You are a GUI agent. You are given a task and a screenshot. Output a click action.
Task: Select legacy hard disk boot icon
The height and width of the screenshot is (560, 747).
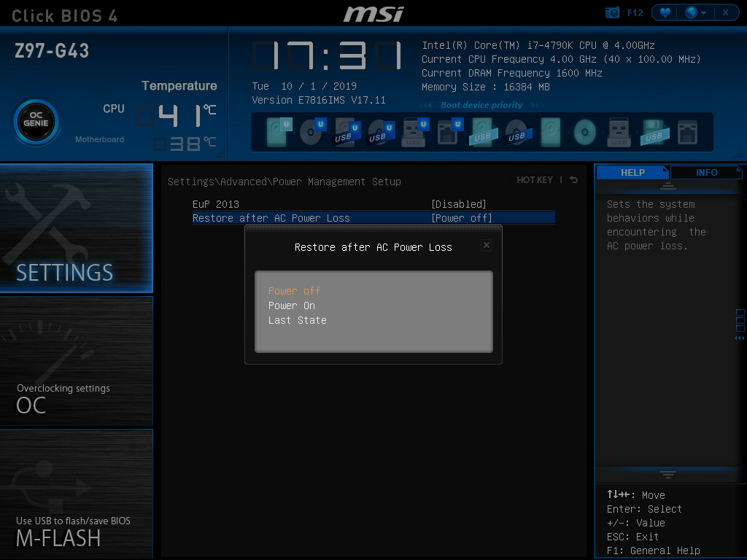[551, 131]
